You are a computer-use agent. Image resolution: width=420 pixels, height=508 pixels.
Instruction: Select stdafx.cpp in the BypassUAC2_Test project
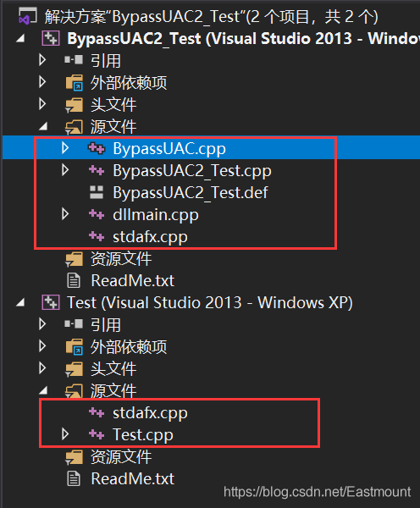point(150,237)
